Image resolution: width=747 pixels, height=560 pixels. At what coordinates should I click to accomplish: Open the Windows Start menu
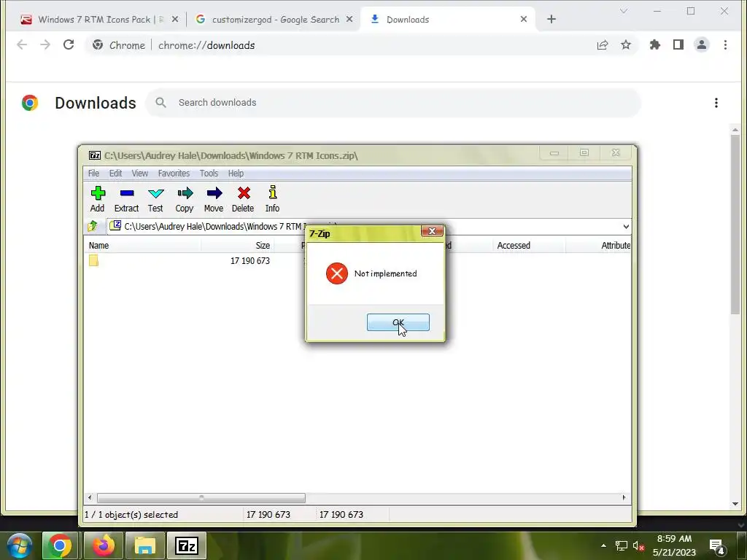pos(19,545)
